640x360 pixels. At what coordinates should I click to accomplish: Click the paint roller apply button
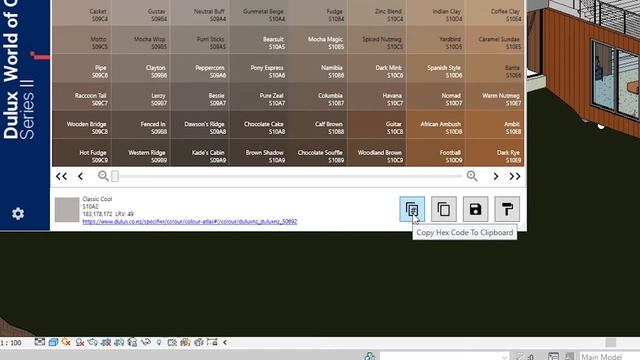click(507, 209)
